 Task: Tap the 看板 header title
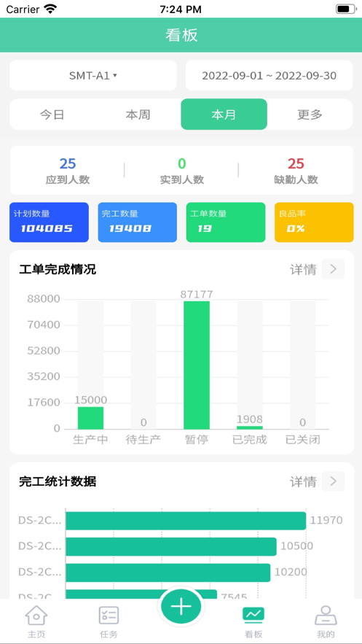point(181,35)
